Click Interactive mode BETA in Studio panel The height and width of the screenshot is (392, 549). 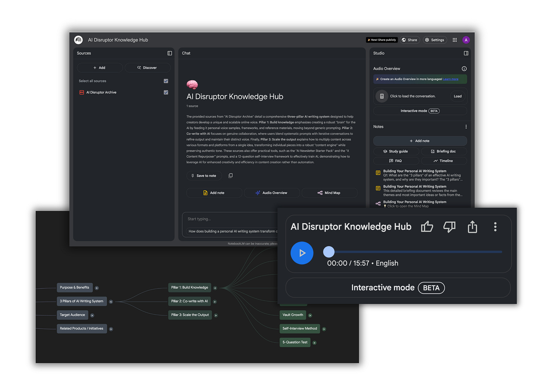[x=420, y=111]
